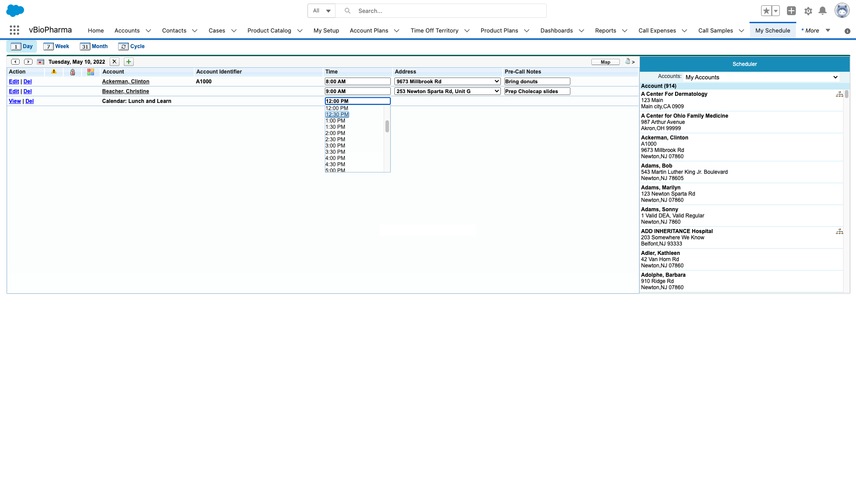Open the notifications bell

click(x=823, y=11)
